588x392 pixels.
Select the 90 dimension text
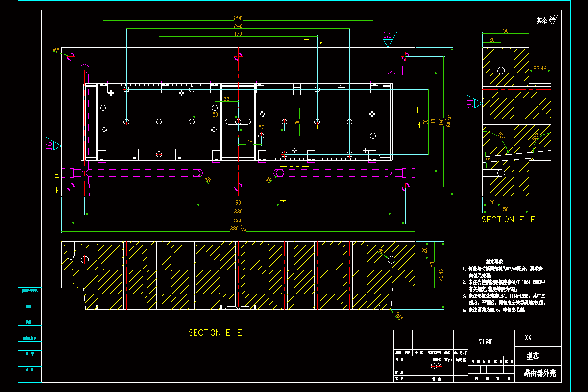(238, 202)
